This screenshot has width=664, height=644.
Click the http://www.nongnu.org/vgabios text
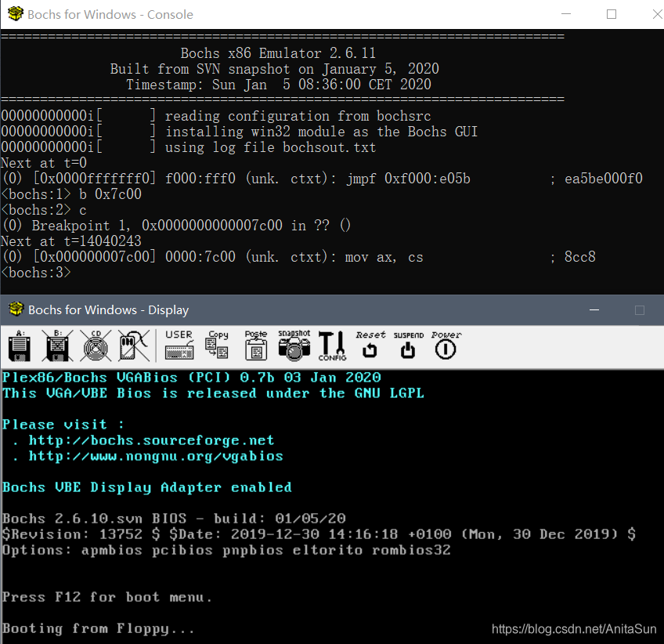(156, 456)
